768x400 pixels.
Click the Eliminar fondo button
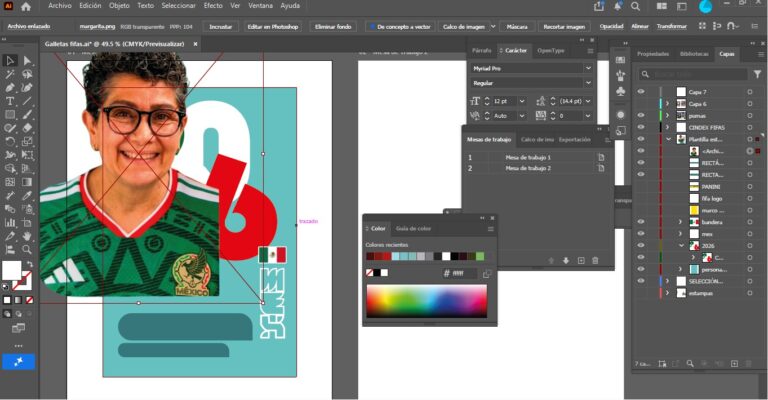[333, 26]
